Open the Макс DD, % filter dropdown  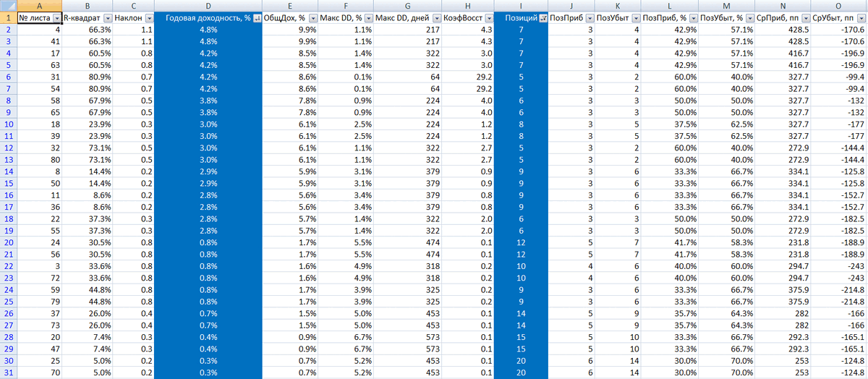click(367, 17)
